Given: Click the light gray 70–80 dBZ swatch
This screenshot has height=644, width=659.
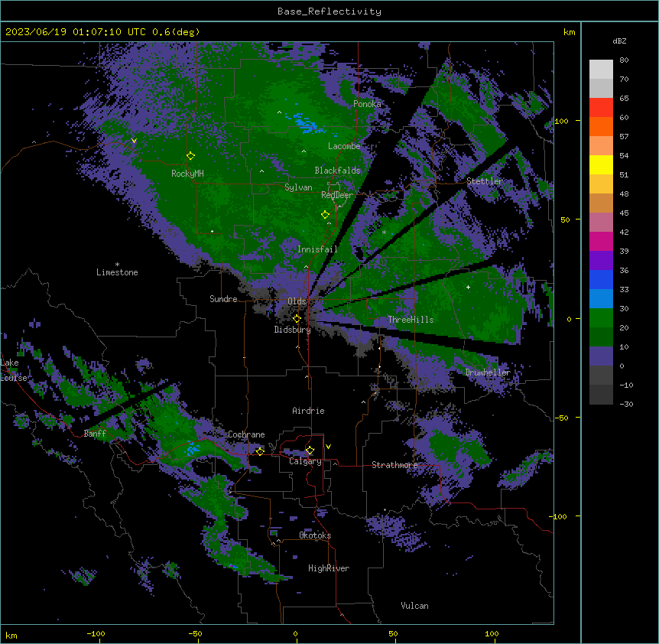Looking at the screenshot, I should [601, 70].
